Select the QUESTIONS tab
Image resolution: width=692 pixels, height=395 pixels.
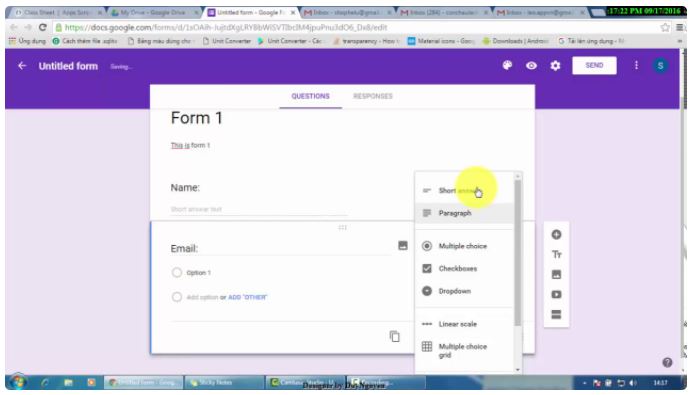[x=310, y=96]
